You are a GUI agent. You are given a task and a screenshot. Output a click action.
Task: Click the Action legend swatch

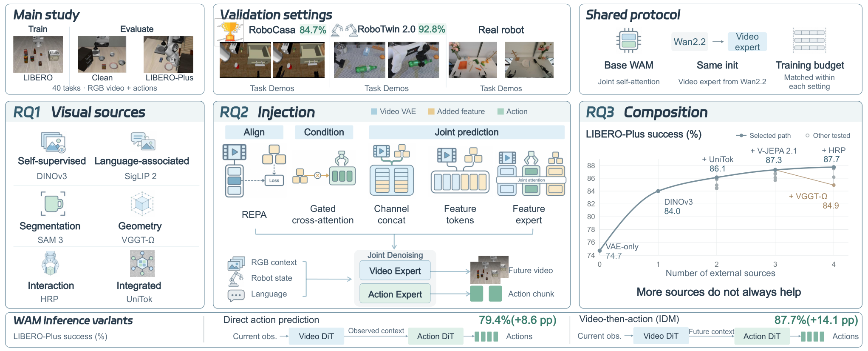point(500,111)
